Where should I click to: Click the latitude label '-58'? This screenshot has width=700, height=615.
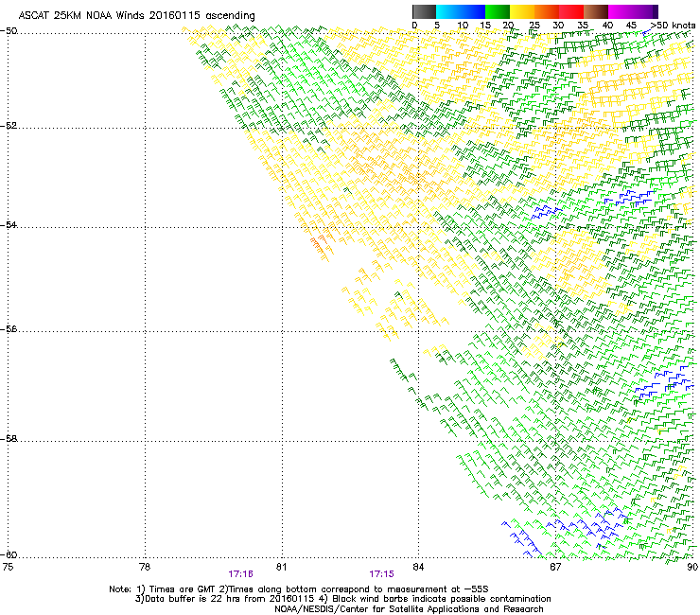(9, 439)
